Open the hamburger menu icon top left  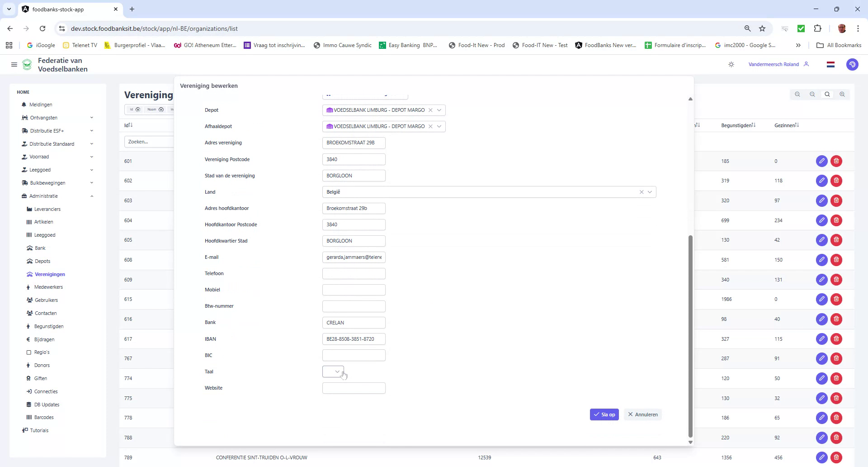pos(14,64)
